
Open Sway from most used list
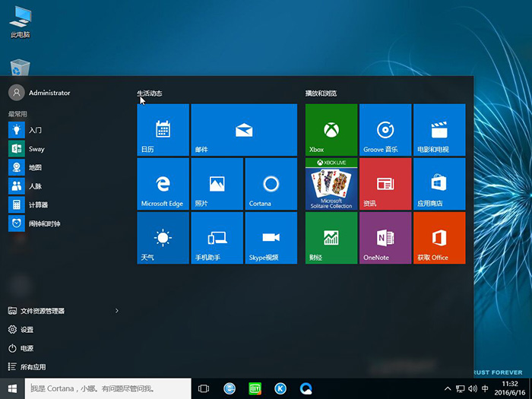pyautogui.click(x=36, y=149)
